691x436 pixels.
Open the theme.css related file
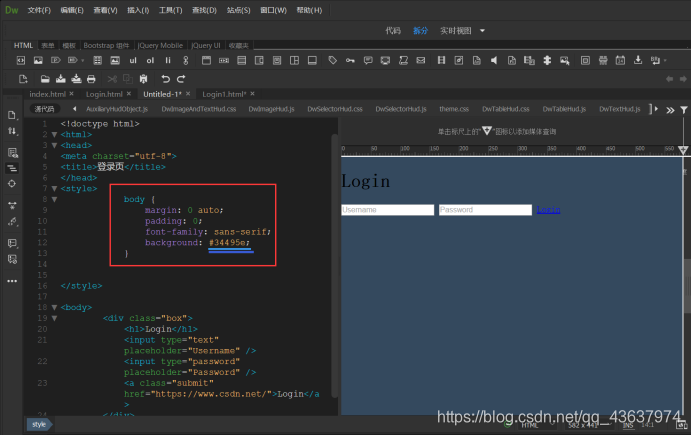[x=454, y=109]
